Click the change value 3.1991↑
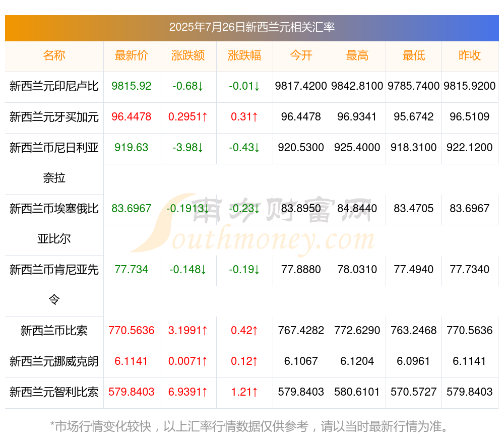The image size is (504, 442). [188, 331]
